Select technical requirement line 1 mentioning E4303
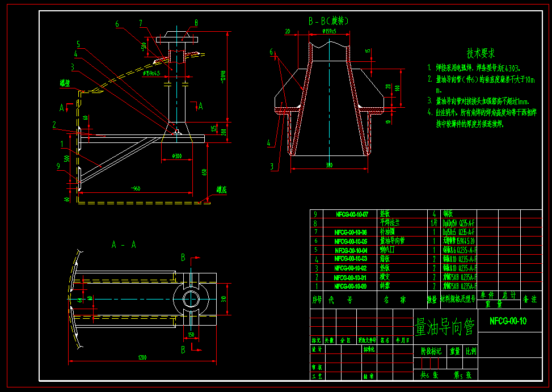 tap(474, 68)
